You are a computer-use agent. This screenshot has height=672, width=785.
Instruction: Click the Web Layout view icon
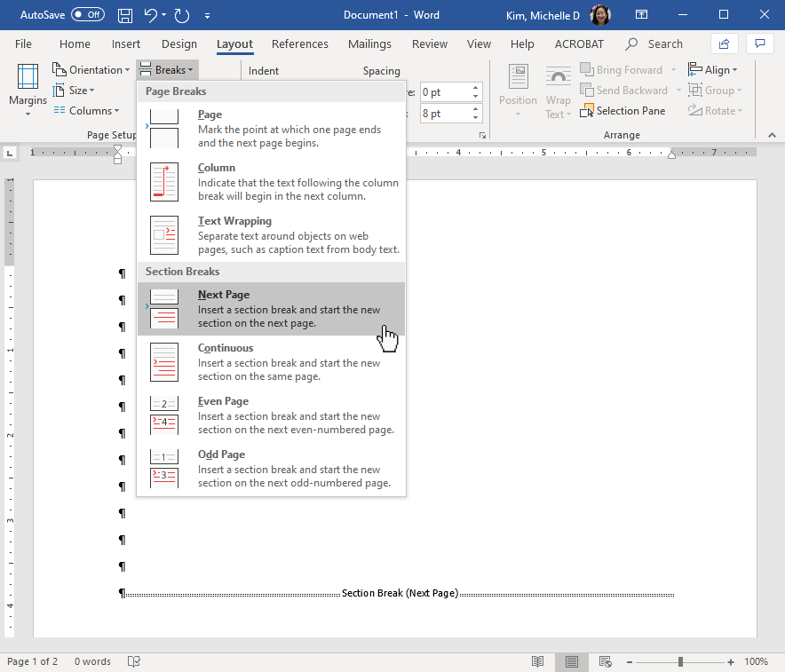point(605,661)
